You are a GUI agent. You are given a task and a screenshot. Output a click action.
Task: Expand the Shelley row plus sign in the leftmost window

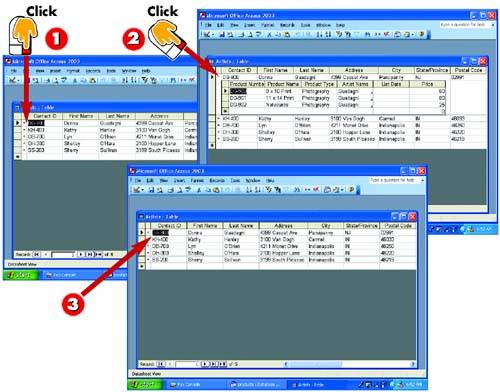[x=24, y=144]
